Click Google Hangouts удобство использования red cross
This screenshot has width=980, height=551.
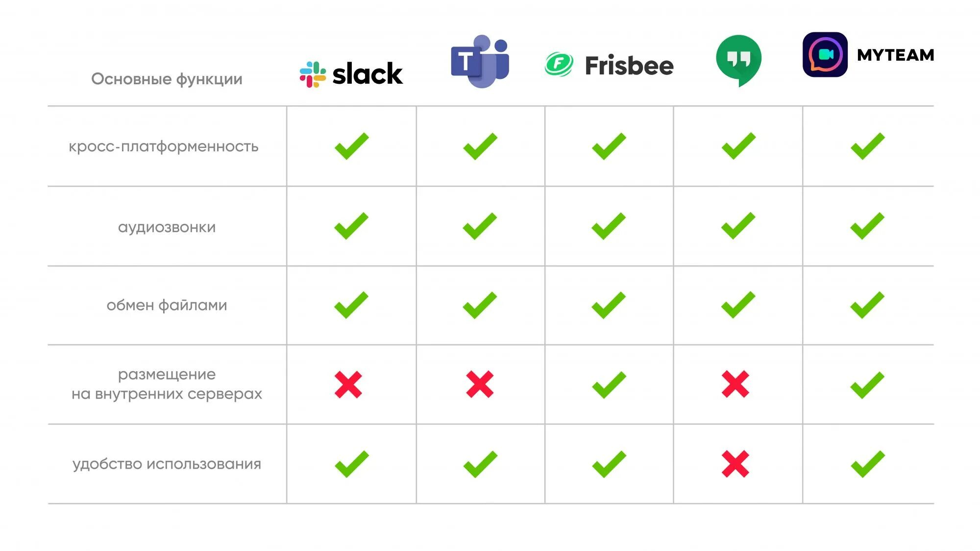click(735, 463)
